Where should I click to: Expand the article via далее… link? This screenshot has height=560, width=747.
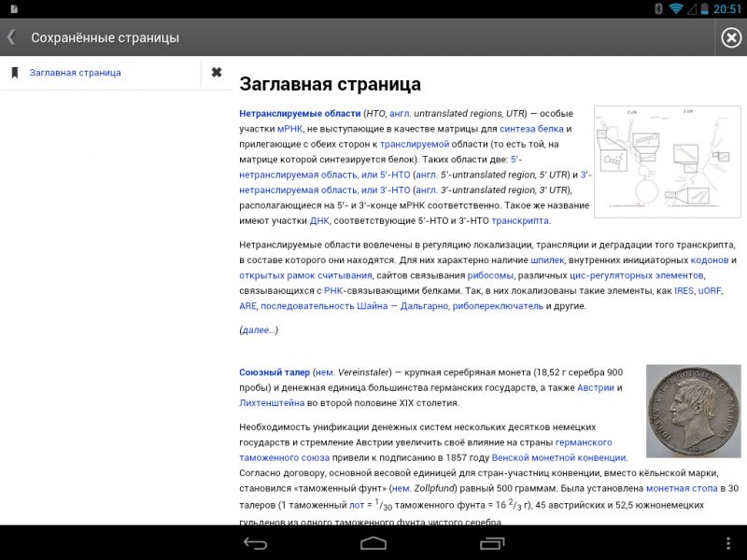point(259,329)
